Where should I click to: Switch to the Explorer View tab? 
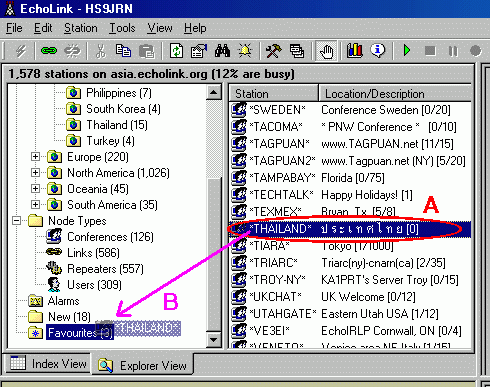[x=142, y=366]
